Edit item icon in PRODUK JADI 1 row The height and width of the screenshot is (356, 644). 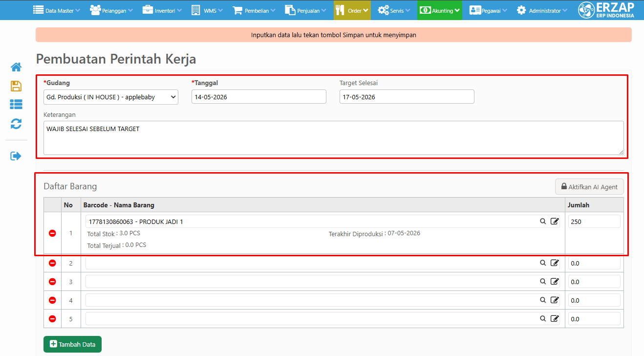pos(555,222)
